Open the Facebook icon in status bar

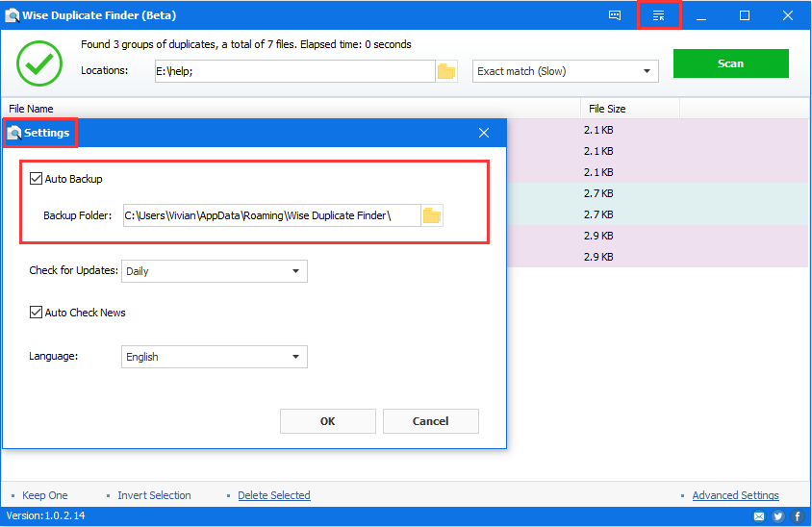pyautogui.click(x=797, y=516)
